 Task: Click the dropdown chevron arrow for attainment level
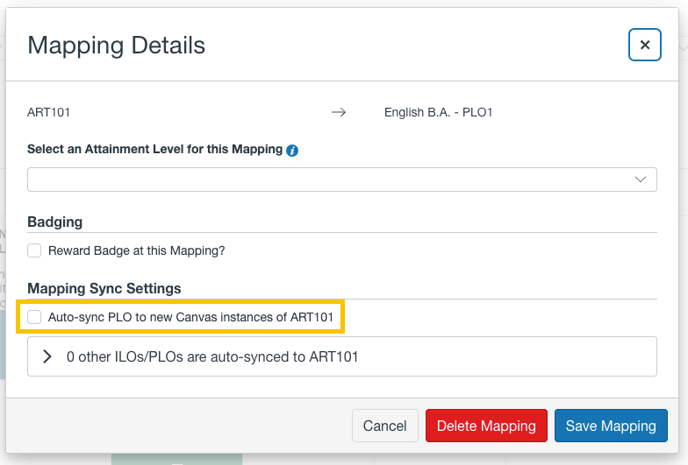(641, 179)
